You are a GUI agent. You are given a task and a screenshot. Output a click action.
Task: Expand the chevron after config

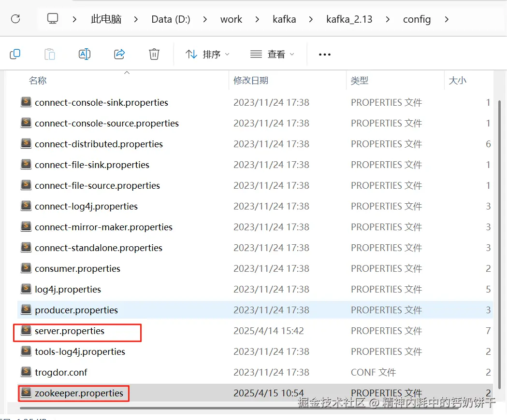(x=447, y=19)
